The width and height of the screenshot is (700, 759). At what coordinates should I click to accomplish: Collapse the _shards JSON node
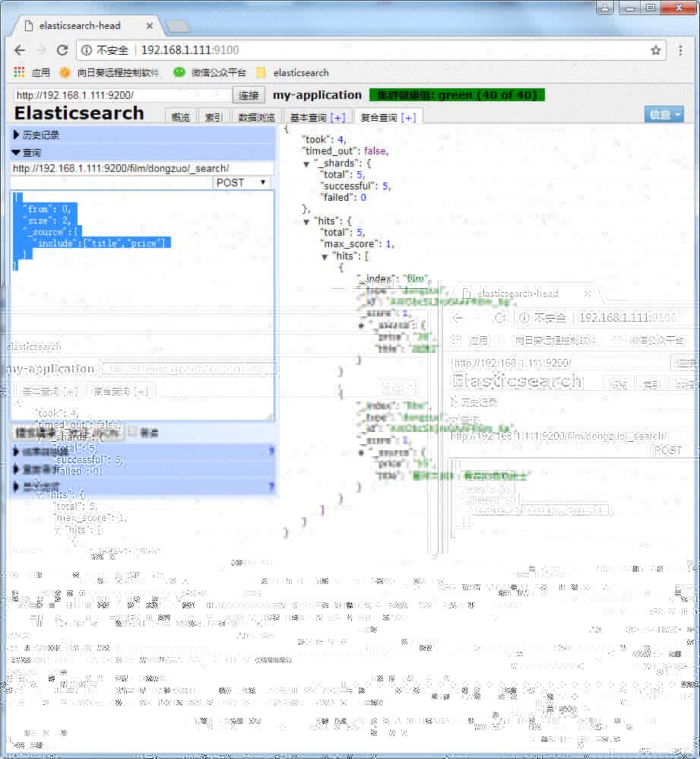(307, 163)
